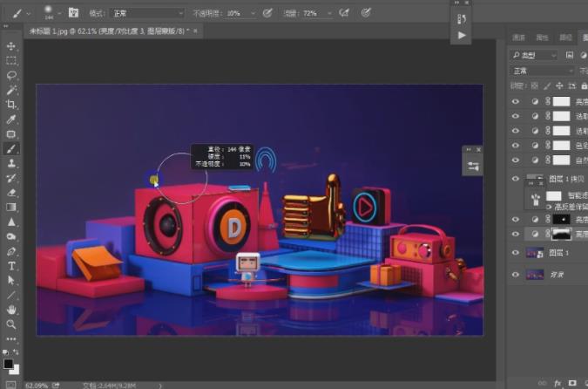Image resolution: width=588 pixels, height=389 pixels.
Task: Open the Edit Toolbar three-dots menu
Action: (11, 339)
